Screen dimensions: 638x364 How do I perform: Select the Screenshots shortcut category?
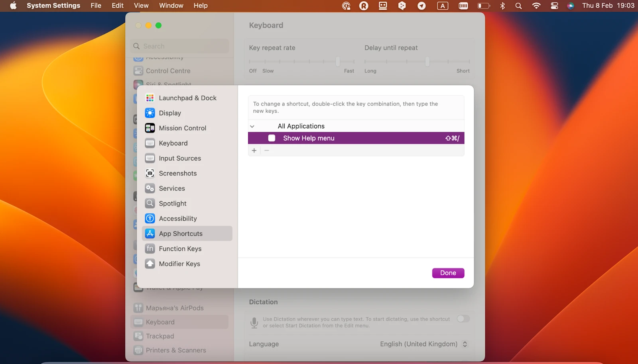click(177, 173)
